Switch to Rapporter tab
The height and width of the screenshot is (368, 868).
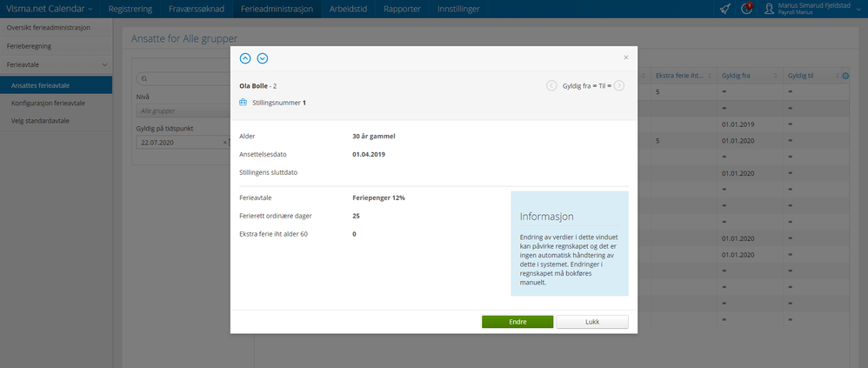point(402,9)
